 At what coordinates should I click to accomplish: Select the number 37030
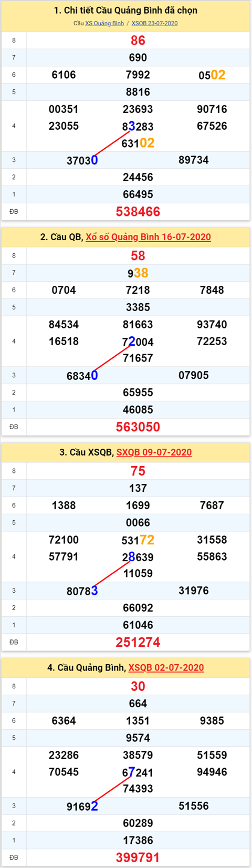[82, 160]
